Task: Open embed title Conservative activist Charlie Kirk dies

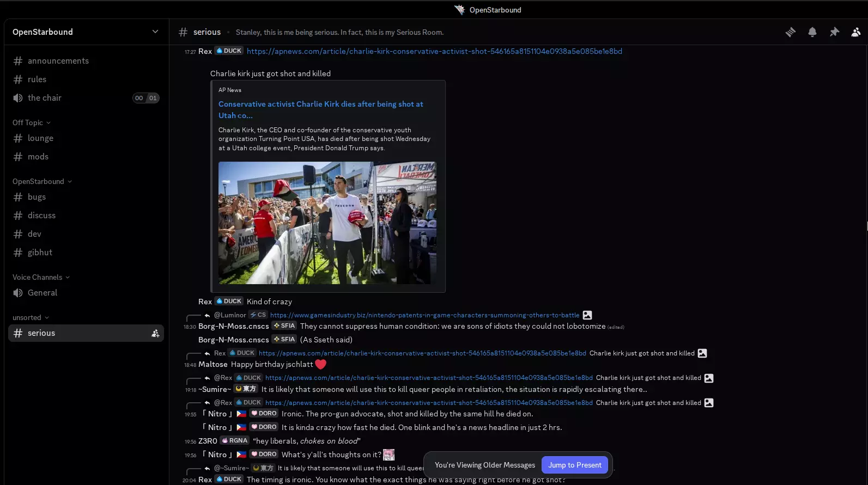Action: (x=321, y=109)
